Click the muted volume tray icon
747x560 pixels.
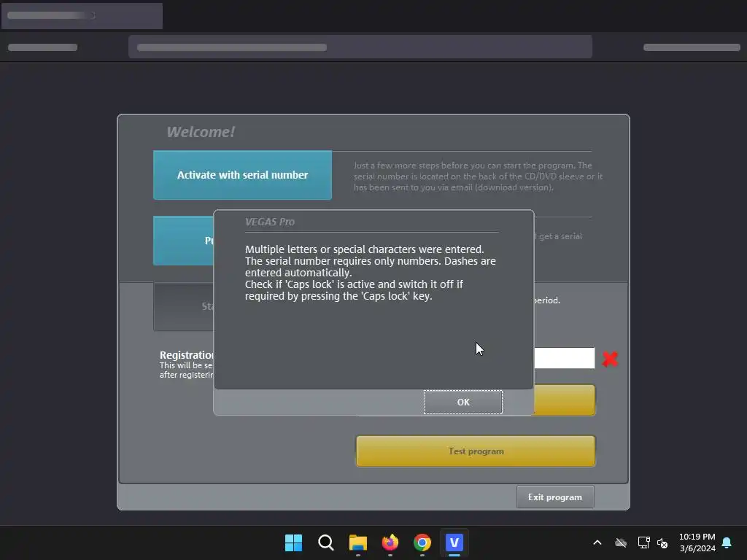pos(662,542)
